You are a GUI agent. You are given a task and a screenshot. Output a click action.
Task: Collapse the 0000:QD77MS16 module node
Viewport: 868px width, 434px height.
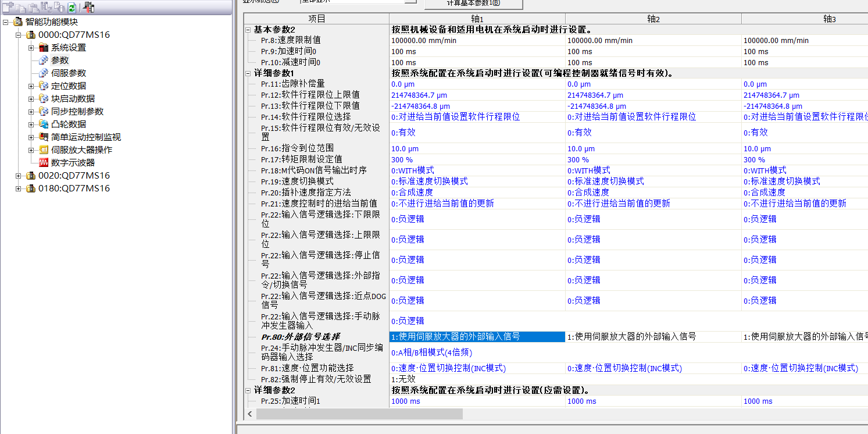tap(19, 35)
